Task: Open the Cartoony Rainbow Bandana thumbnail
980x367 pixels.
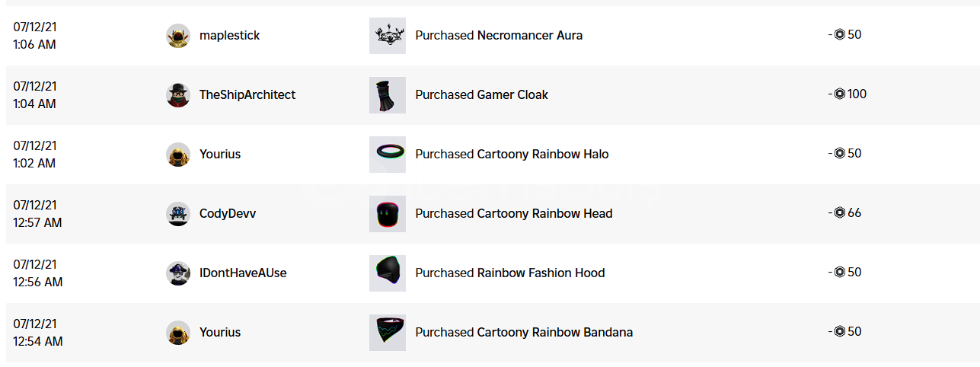Action: pyautogui.click(x=388, y=333)
